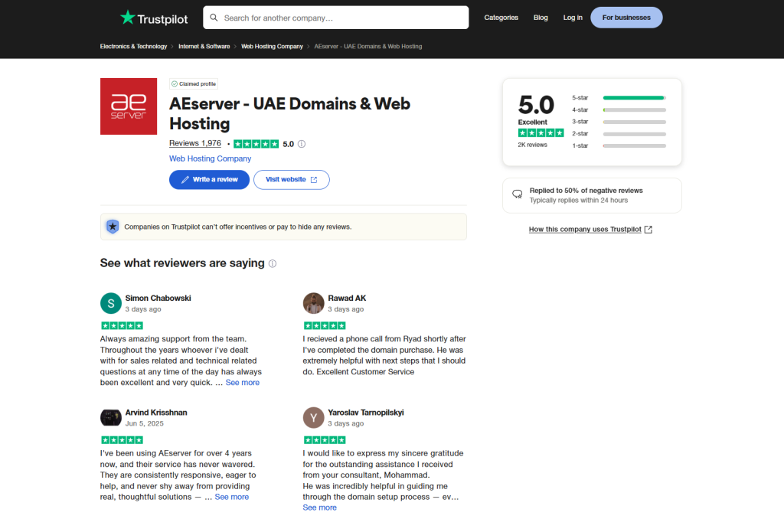Select the 'Replied to 50% of negative reviews' text
The height and width of the screenshot is (532, 784).
click(586, 191)
